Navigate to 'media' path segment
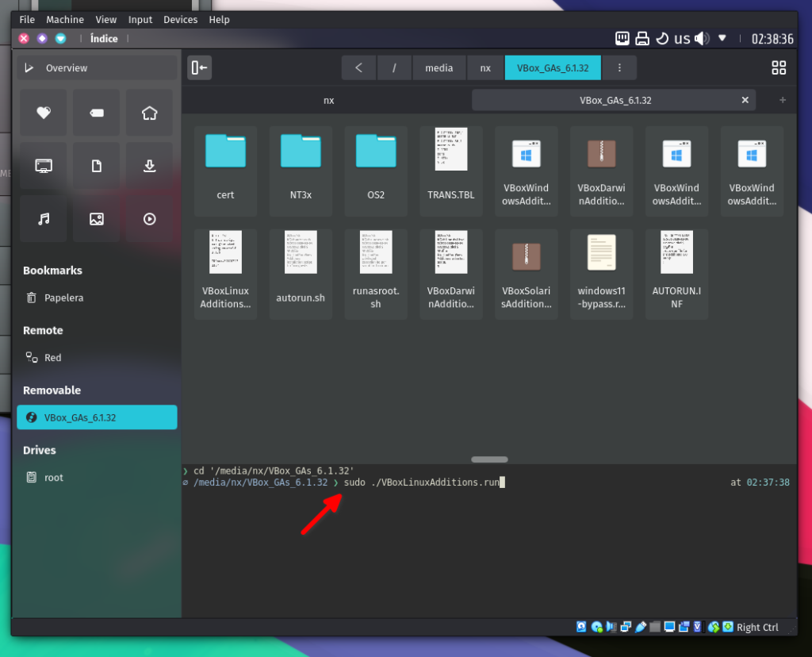812x657 pixels. coord(439,67)
